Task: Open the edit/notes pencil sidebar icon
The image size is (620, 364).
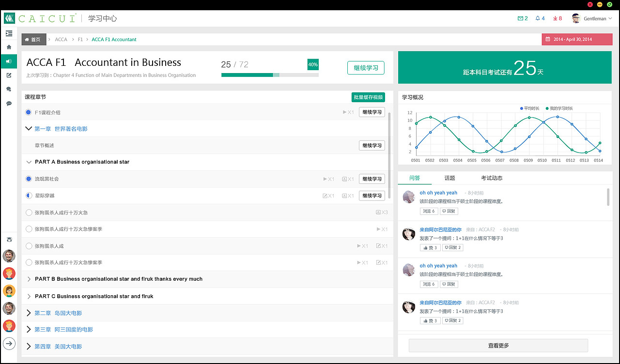Action: coord(9,75)
